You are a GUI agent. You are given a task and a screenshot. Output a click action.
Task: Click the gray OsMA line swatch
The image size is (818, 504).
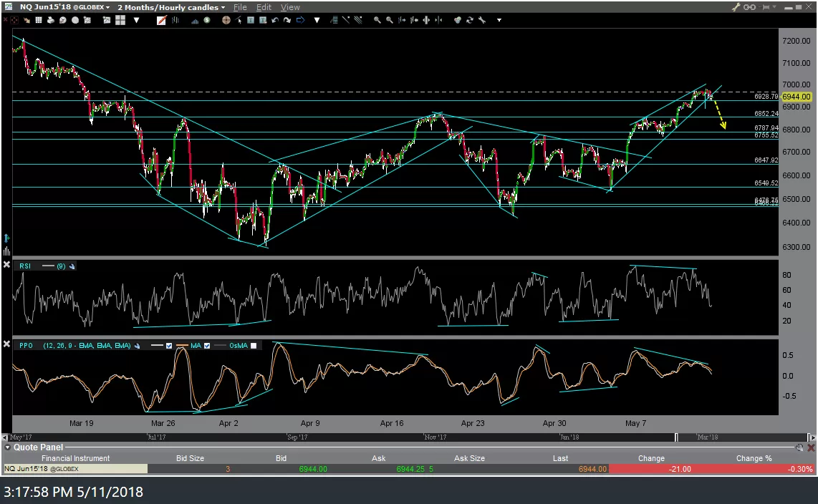[221, 346]
